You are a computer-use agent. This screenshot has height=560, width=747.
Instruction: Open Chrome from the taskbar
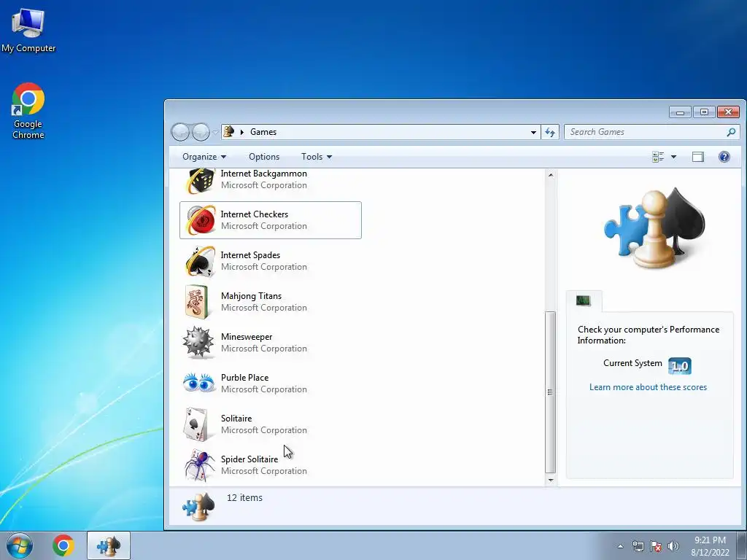pyautogui.click(x=63, y=545)
